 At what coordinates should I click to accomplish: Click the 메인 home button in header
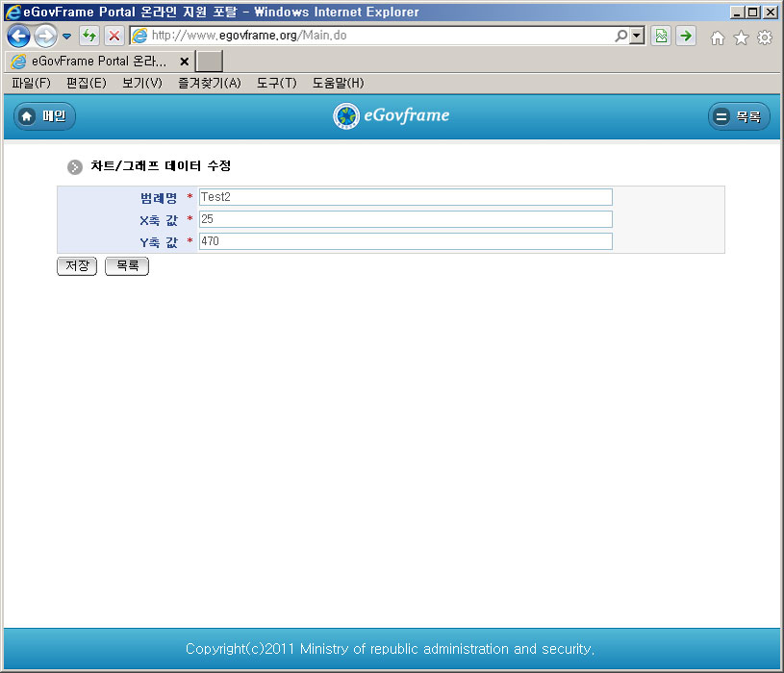[x=44, y=116]
